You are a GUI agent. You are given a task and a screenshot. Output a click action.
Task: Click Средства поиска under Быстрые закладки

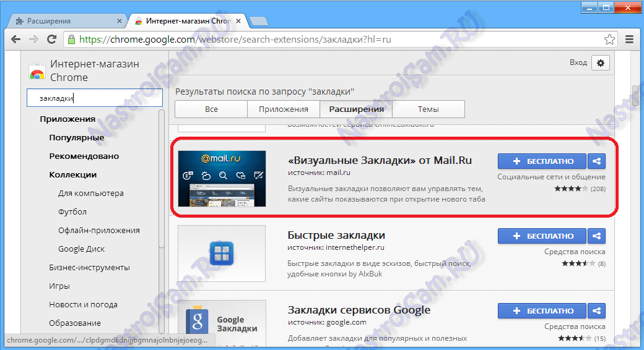click(575, 252)
